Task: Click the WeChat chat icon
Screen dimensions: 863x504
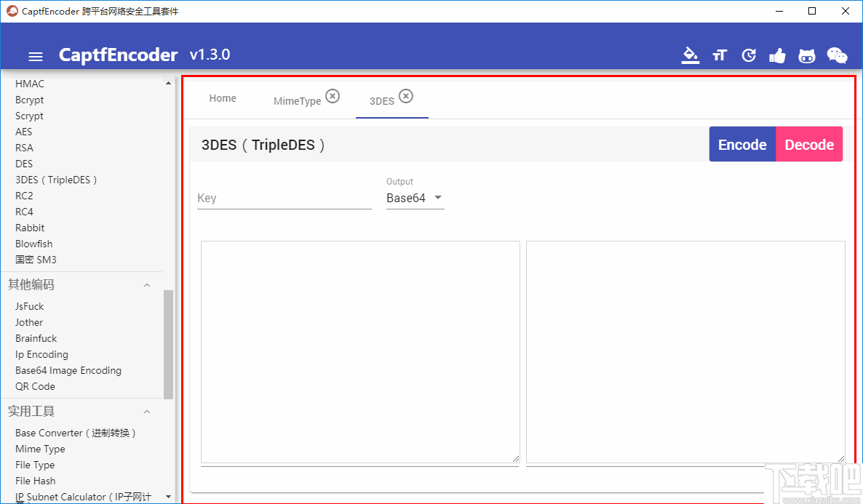Action: pos(835,55)
